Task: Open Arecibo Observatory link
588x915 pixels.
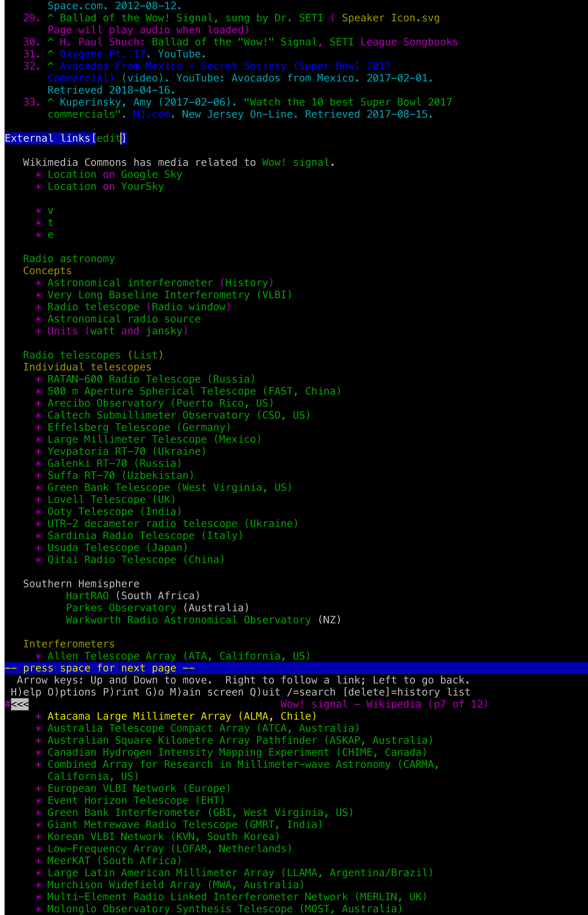Action: 161,403
